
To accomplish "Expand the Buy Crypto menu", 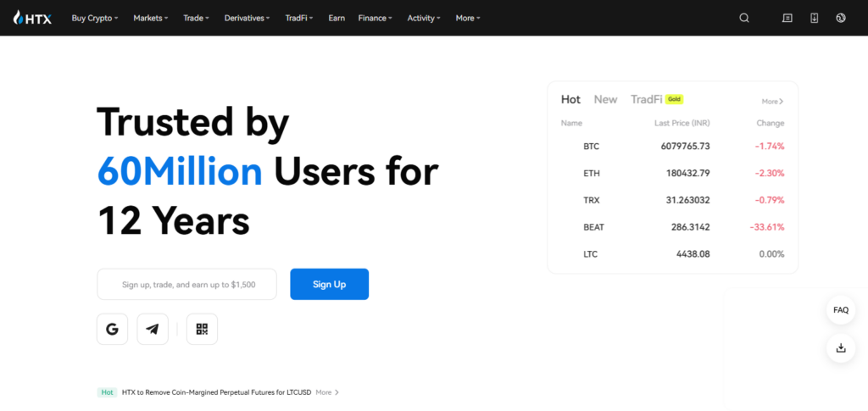I will (x=95, y=19).
